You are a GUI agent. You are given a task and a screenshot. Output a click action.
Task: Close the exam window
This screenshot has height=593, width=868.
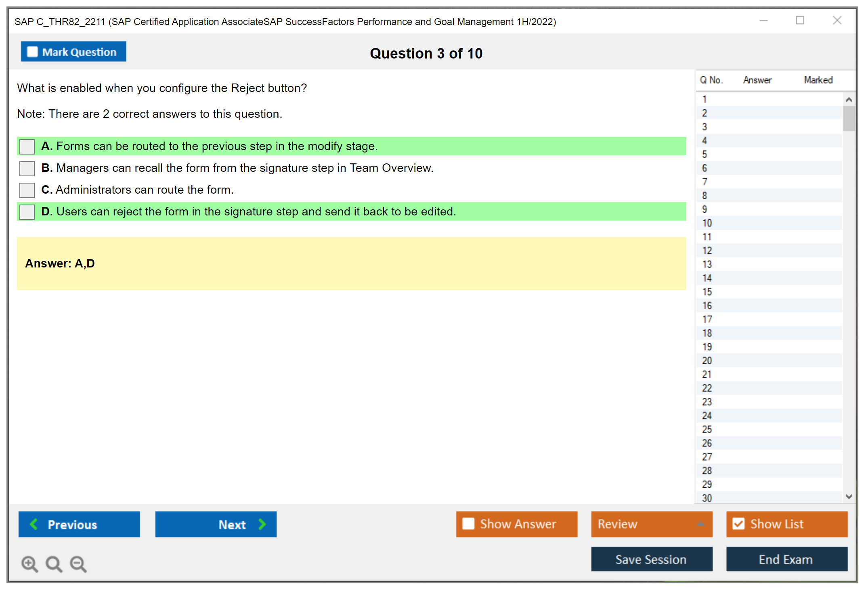pos(837,21)
